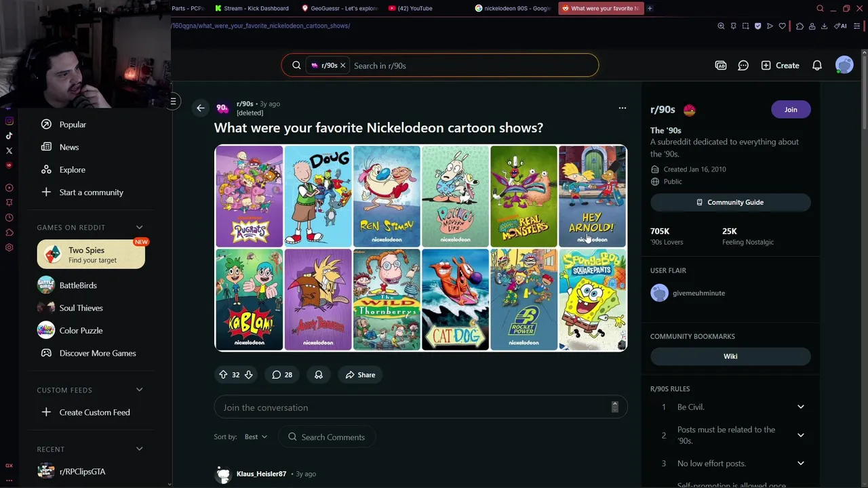Switch to the GeoGuessr tab
The image size is (868, 488).
(340, 8)
